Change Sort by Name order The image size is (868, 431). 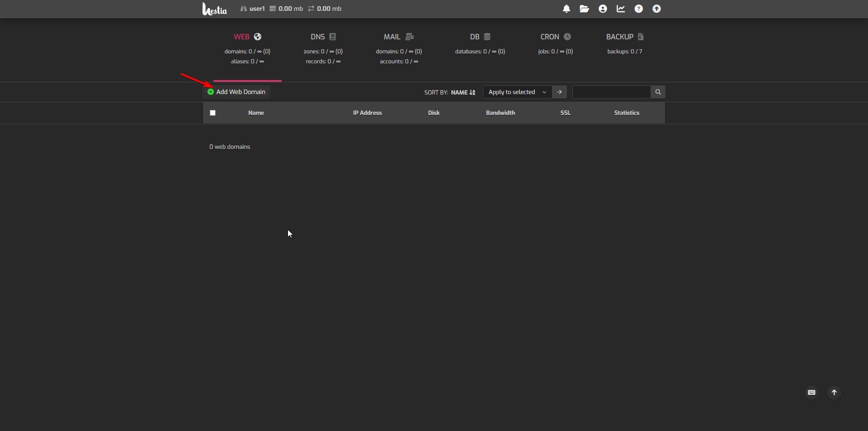point(463,93)
